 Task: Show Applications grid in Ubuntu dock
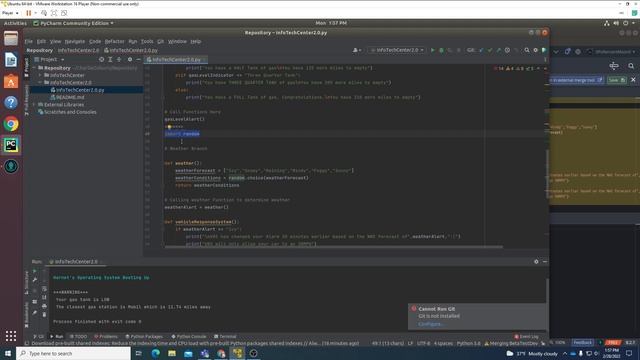click(x=11, y=336)
